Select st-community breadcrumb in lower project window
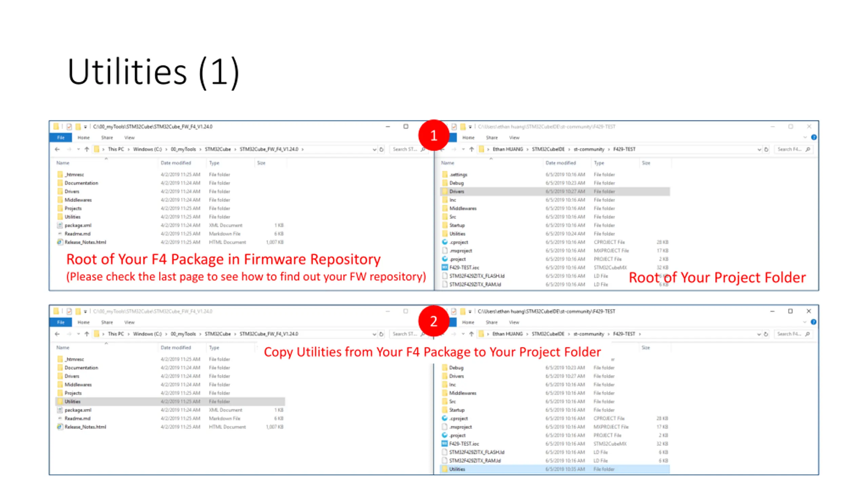Image resolution: width=868 pixels, height=488 pixels. pyautogui.click(x=589, y=334)
